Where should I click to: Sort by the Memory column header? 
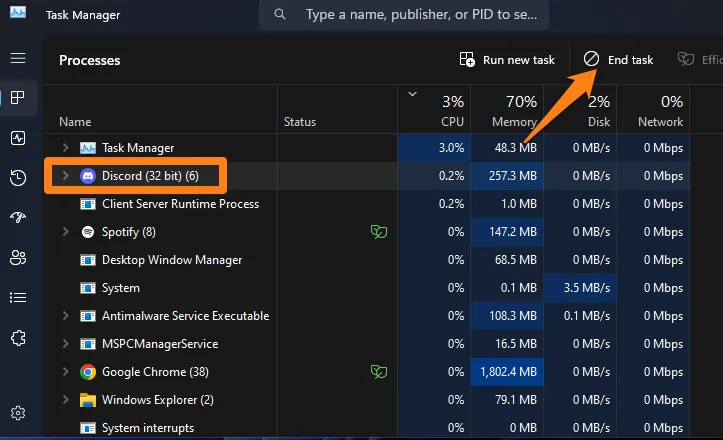[507, 110]
